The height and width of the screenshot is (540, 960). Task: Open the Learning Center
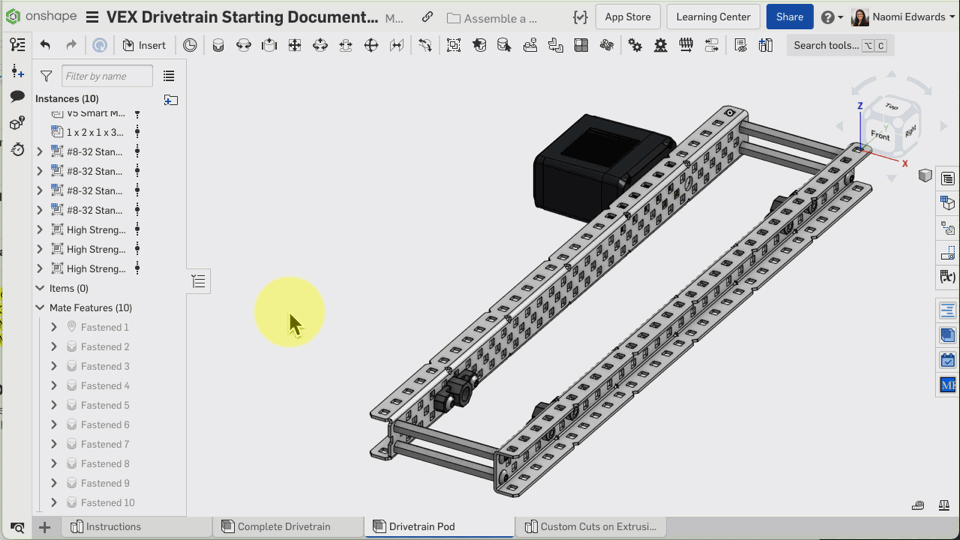point(713,17)
